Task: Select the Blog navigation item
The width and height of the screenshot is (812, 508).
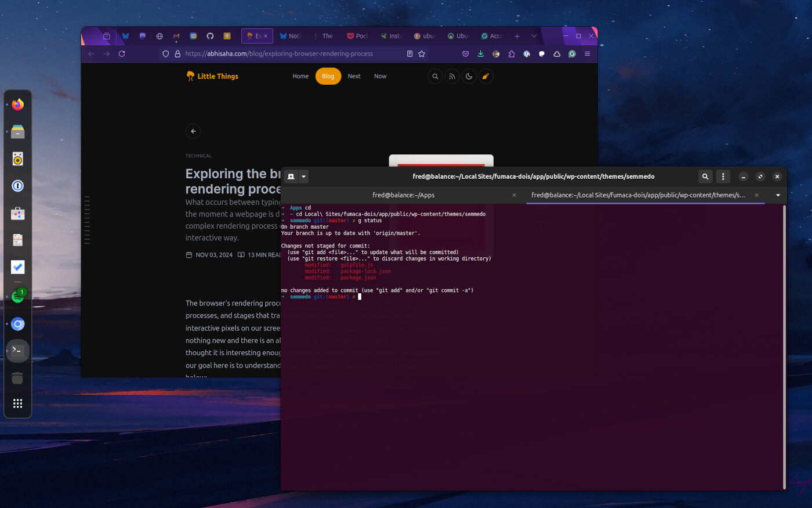Action: 328,76
